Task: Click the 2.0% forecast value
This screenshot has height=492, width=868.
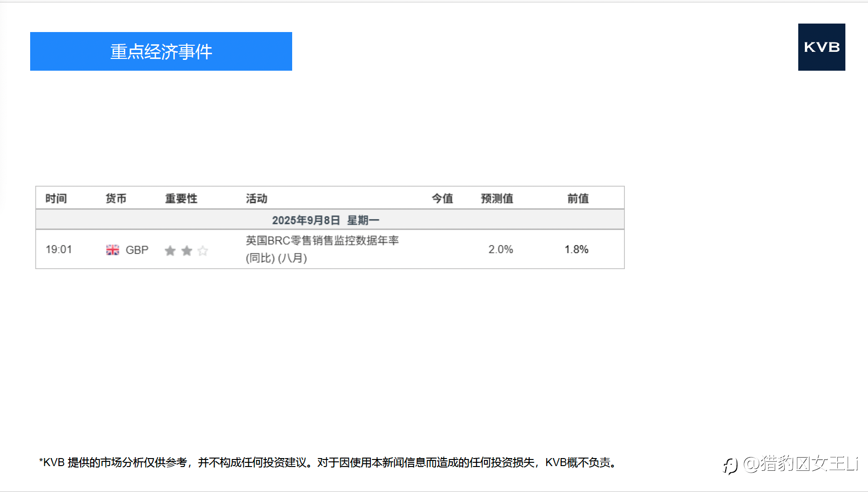Action: pyautogui.click(x=500, y=249)
